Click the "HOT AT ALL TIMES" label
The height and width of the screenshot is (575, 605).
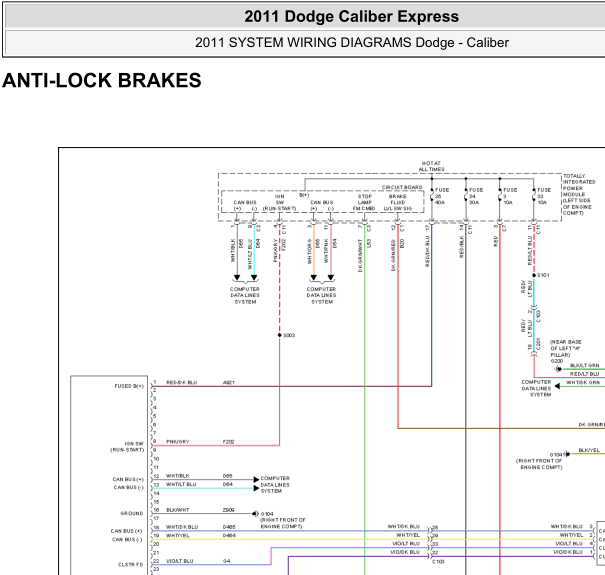pos(431,166)
